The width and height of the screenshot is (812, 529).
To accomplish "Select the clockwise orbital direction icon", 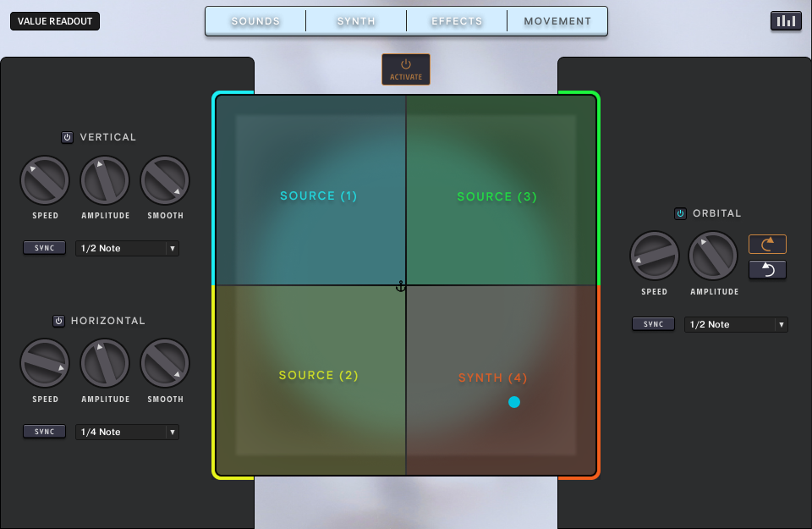I will point(767,245).
